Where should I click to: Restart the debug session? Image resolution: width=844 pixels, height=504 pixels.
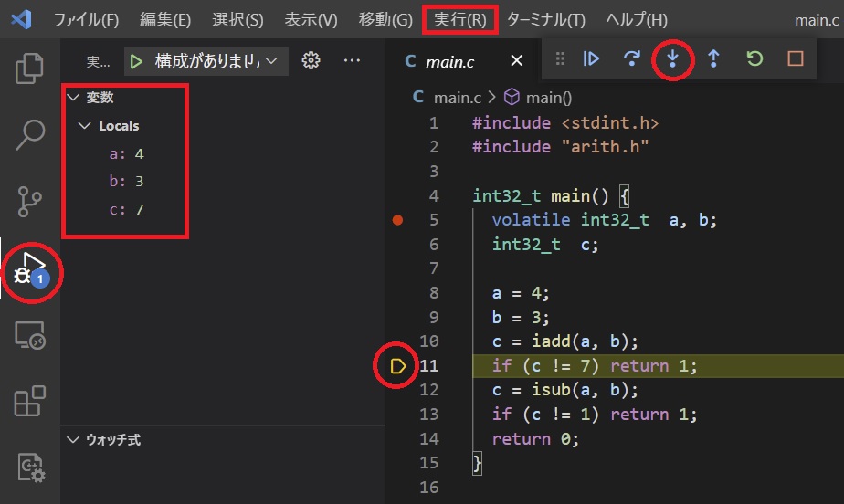[754, 58]
